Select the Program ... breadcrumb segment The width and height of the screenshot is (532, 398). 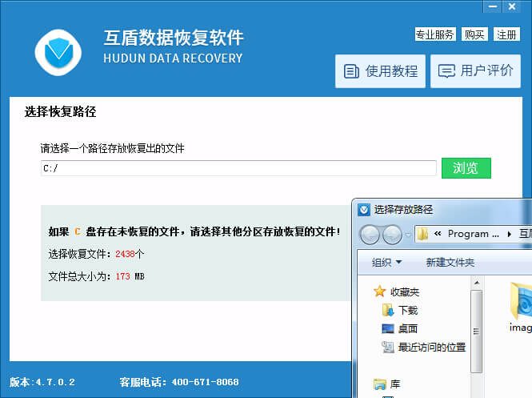pos(474,234)
